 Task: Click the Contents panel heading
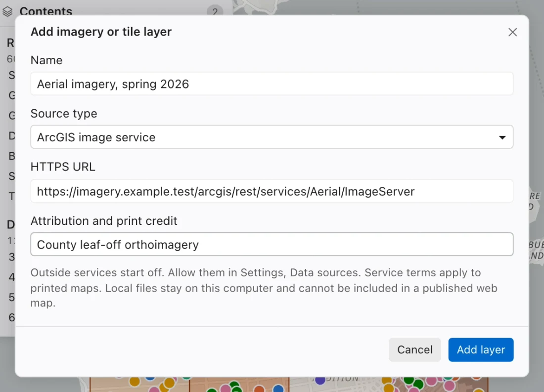pyautogui.click(x=46, y=11)
